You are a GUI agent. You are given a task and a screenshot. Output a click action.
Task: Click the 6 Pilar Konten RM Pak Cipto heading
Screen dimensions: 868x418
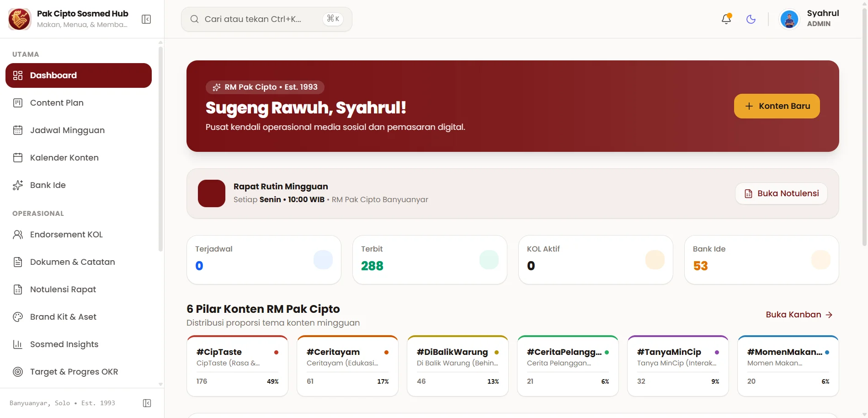263,309
